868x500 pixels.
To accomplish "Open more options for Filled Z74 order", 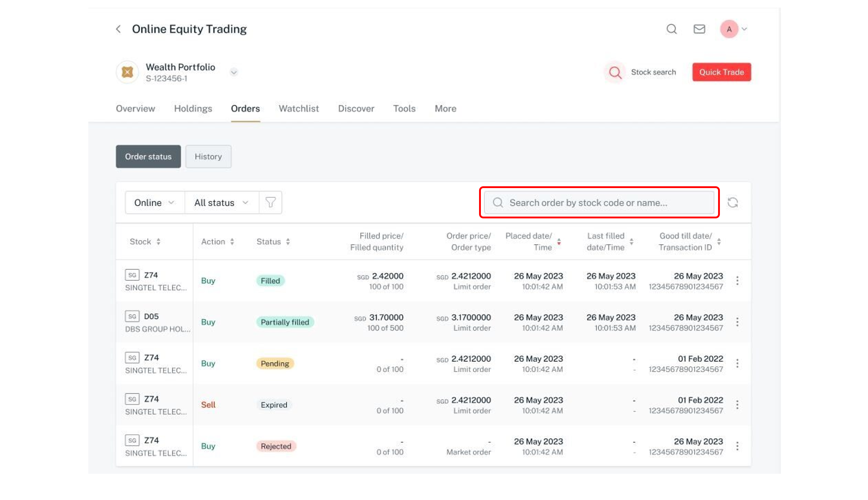I will [737, 281].
